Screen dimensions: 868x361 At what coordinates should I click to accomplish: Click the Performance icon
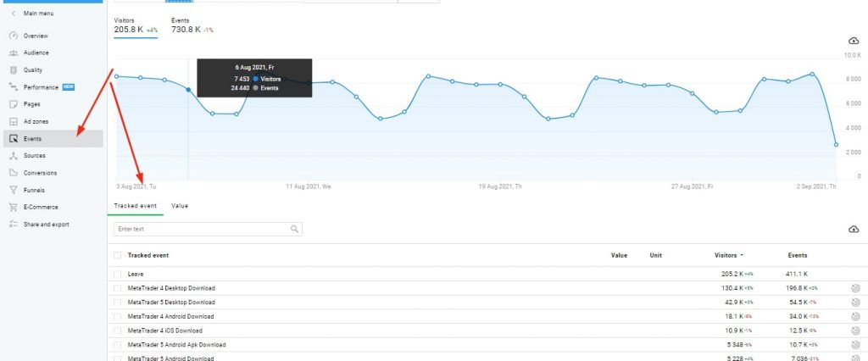click(14, 87)
